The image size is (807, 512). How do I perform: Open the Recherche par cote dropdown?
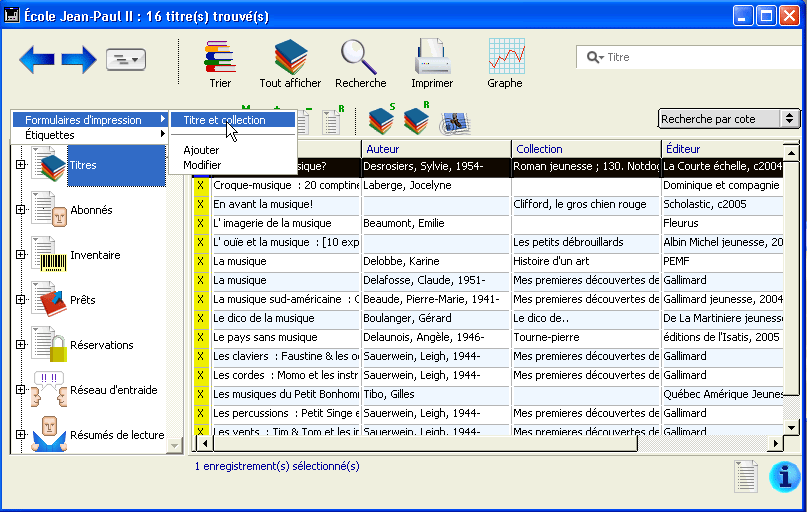(729, 119)
